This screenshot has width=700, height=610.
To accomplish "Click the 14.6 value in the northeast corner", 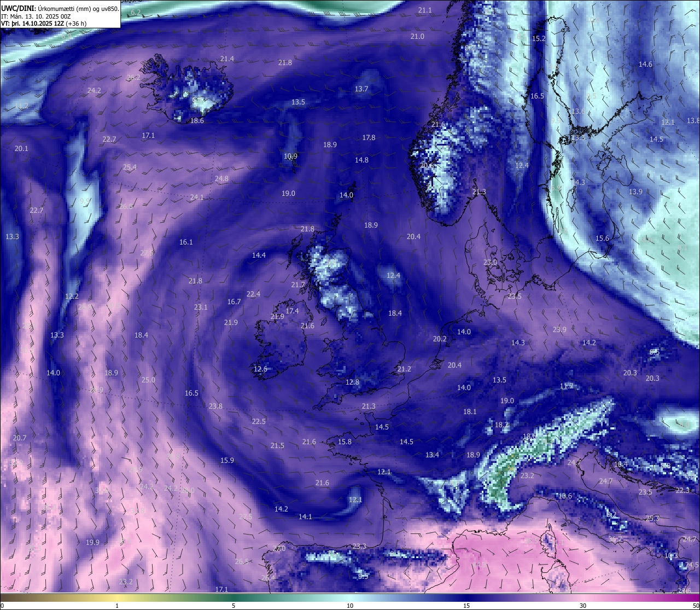I will click(645, 64).
